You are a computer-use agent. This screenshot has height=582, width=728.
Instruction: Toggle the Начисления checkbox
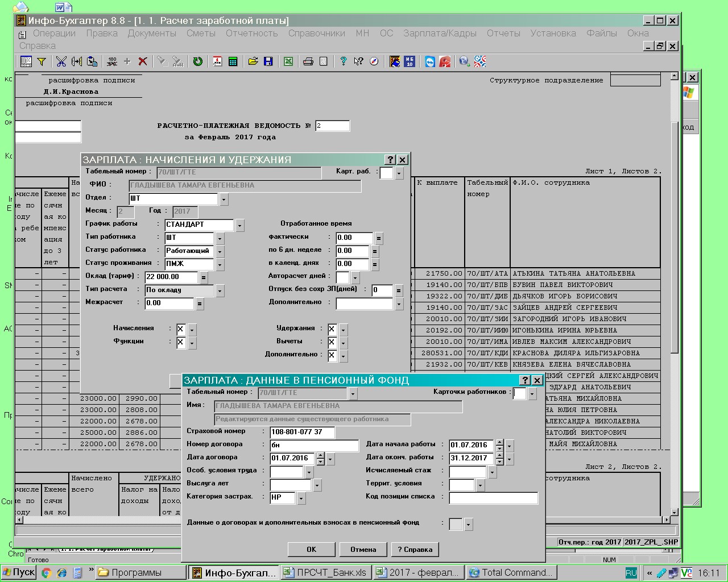coord(181,329)
